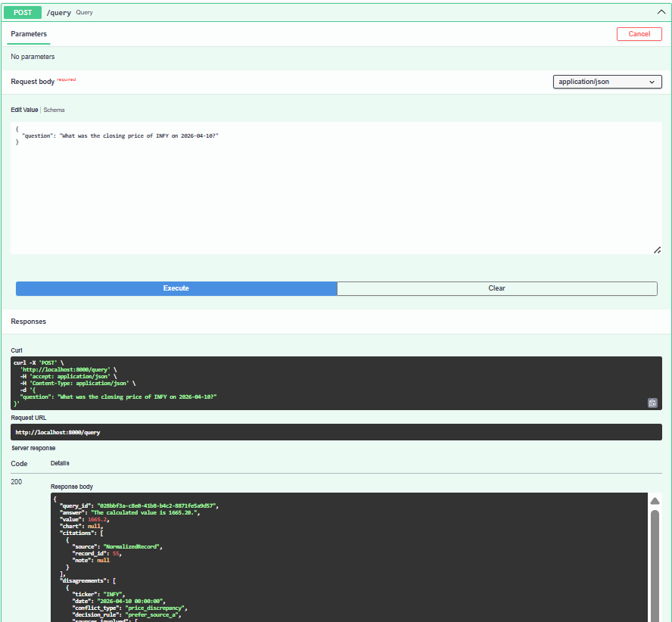The height and width of the screenshot is (622, 672).
Task: Clear the response output
Action: 496,288
